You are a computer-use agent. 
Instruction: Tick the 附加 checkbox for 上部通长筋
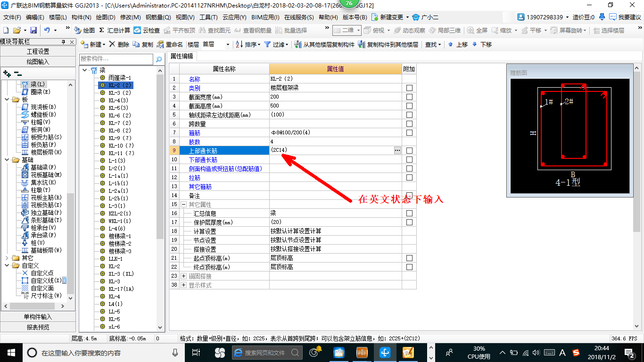409,151
